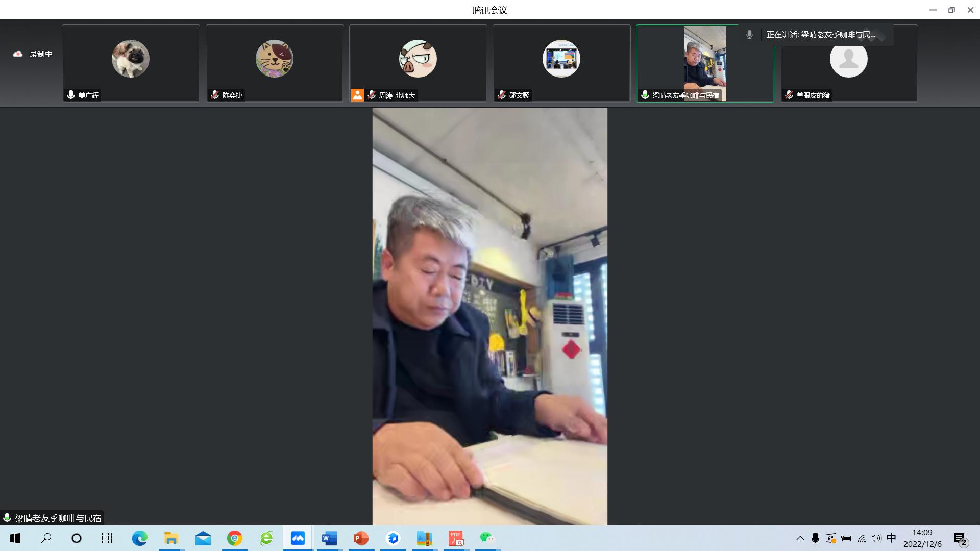
Task: Click the 梁晴老友季咖啡与民宿 name label at bottom-left
Action: tap(57, 518)
